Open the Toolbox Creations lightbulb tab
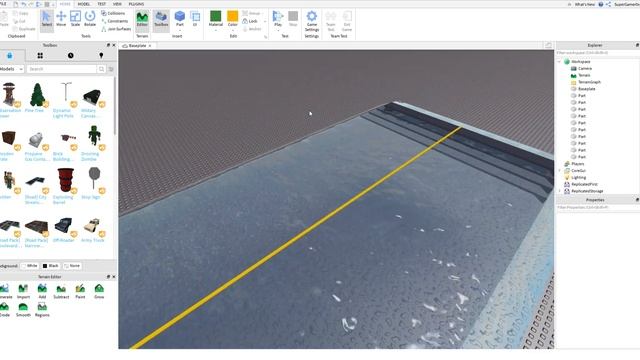This screenshot has width=640, height=360. coord(101,56)
